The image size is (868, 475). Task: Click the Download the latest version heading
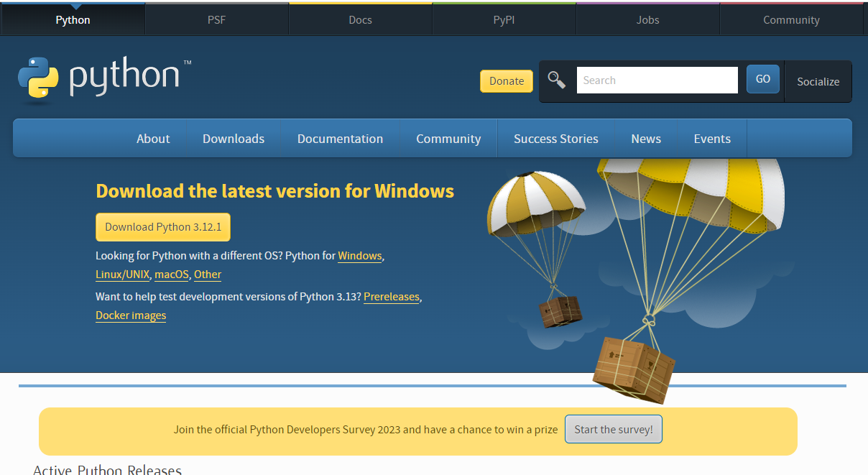point(274,191)
